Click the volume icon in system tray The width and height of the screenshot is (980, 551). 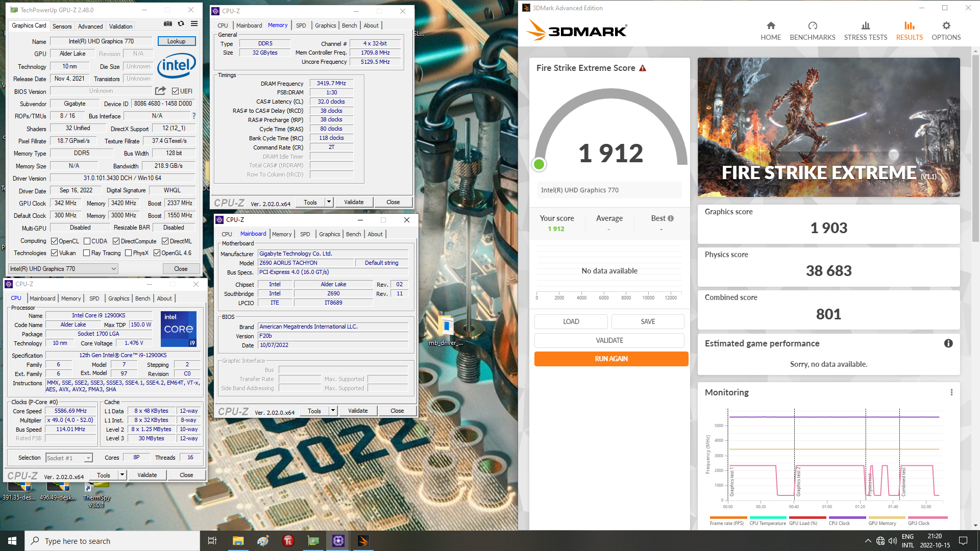892,541
